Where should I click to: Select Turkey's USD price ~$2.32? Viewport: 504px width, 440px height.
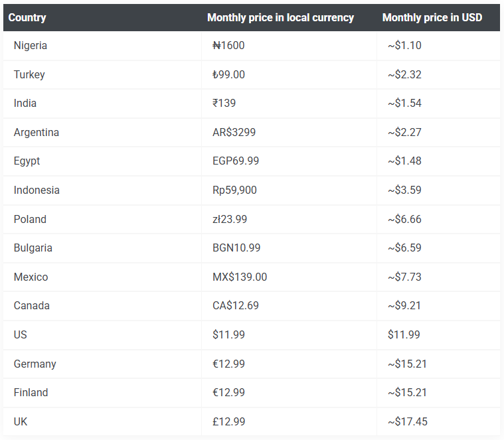[404, 74]
